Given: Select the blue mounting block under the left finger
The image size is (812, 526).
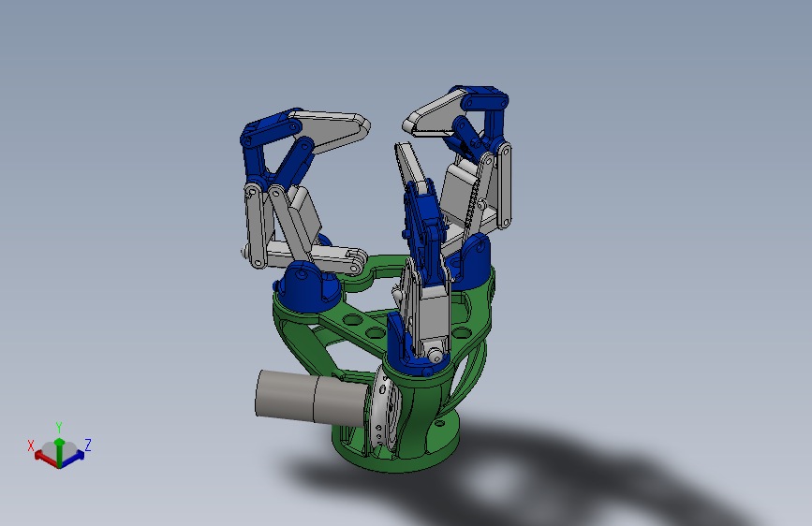Looking at the screenshot, I should pos(309,286).
